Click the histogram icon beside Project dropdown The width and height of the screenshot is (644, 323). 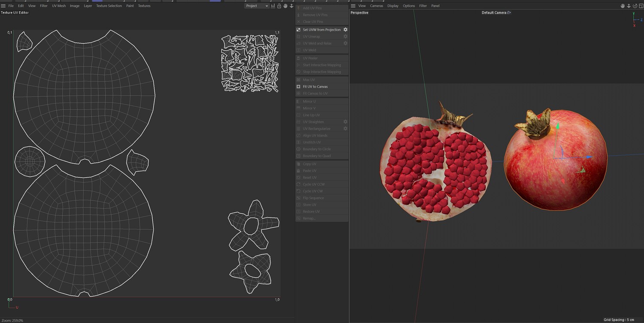tap(273, 6)
